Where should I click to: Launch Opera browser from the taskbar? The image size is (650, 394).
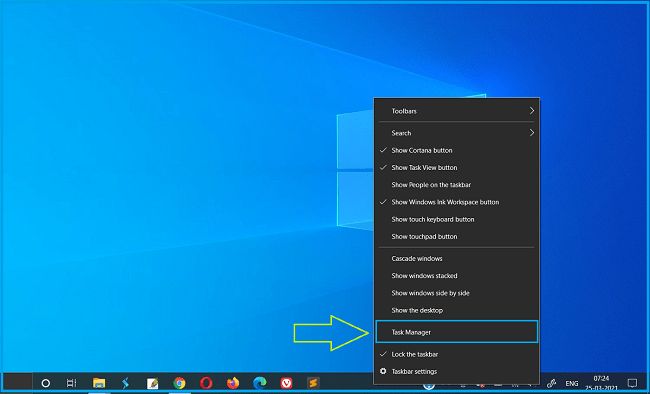[206, 383]
